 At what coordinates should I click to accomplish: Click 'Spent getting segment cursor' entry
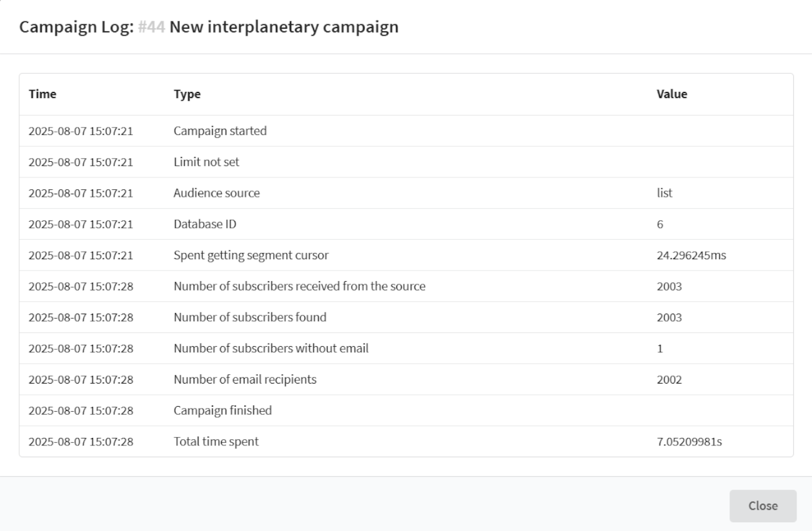pyautogui.click(x=242, y=256)
